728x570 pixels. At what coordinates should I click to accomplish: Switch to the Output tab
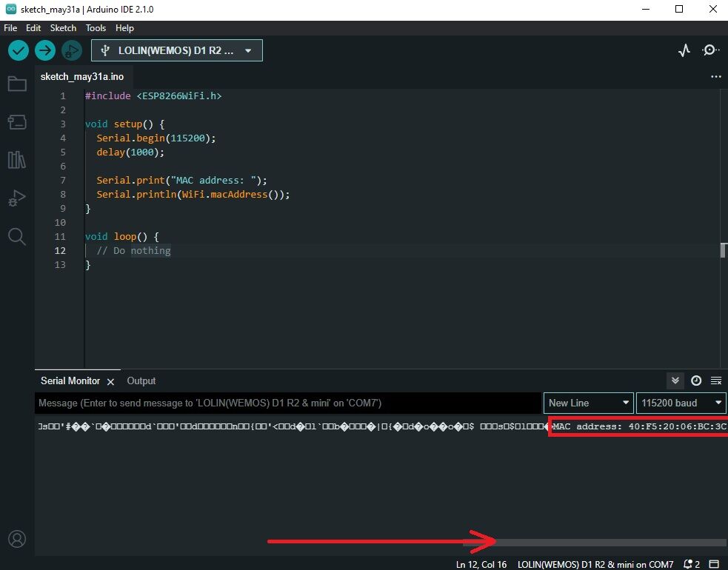pyautogui.click(x=141, y=380)
